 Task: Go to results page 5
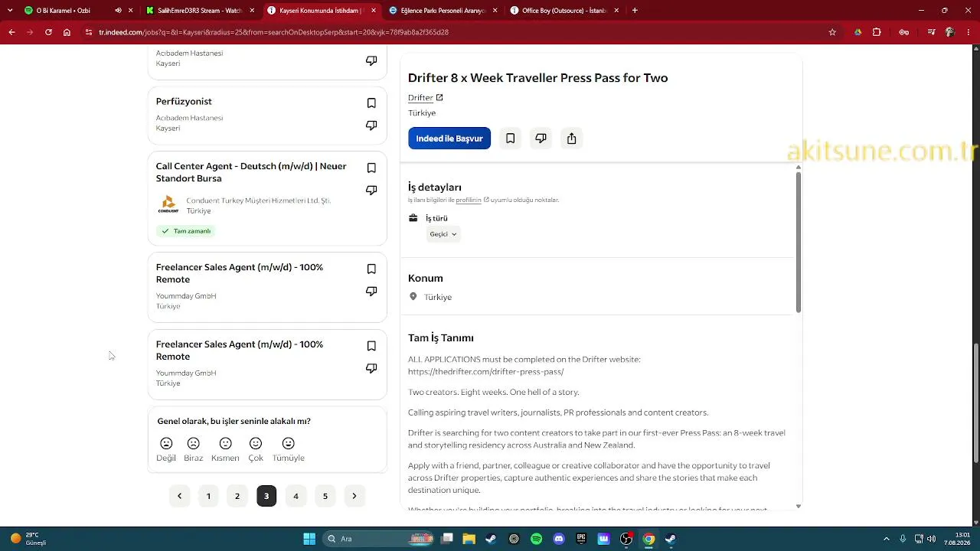coord(325,496)
